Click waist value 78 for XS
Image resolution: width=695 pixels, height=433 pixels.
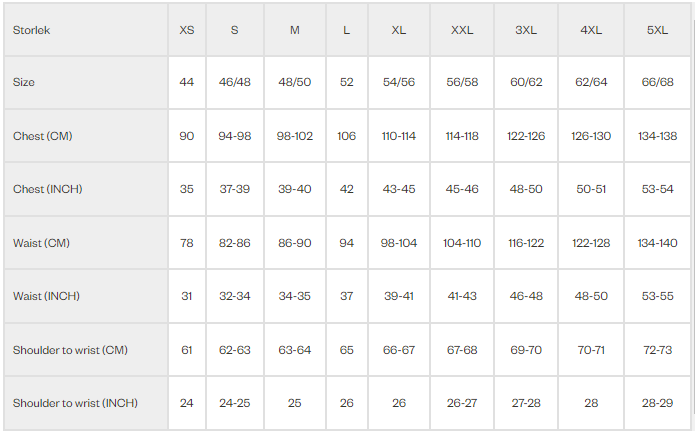(x=187, y=243)
